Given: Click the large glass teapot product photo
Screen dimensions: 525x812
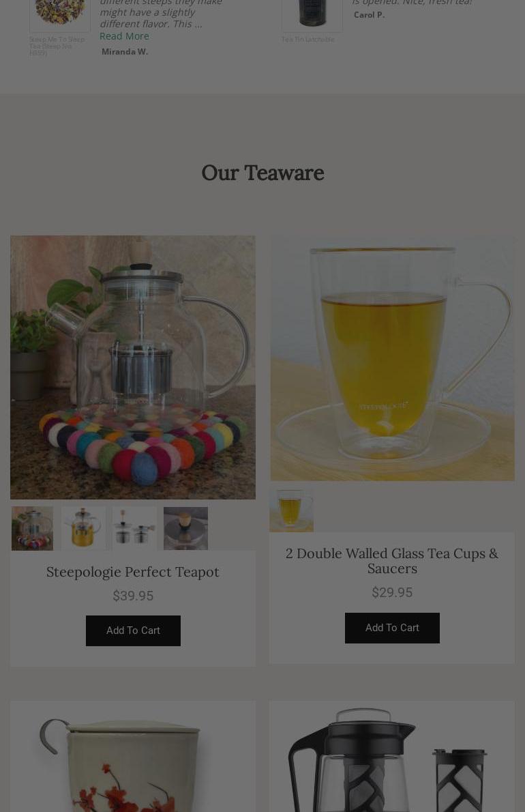Looking at the screenshot, I should [133, 367].
